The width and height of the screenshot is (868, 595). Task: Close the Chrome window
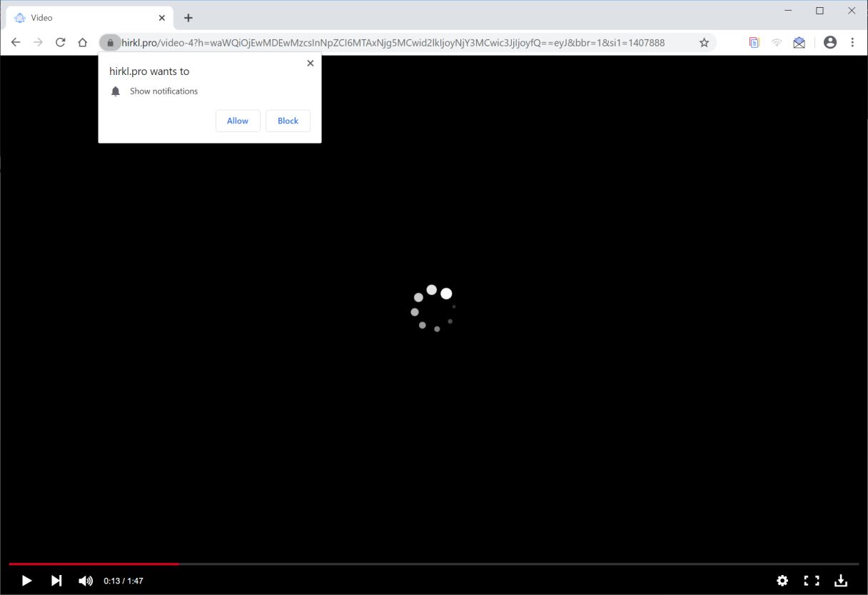pos(852,11)
